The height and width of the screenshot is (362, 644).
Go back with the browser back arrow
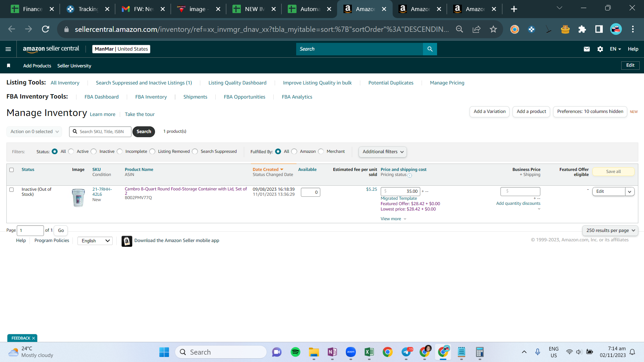coord(12,29)
